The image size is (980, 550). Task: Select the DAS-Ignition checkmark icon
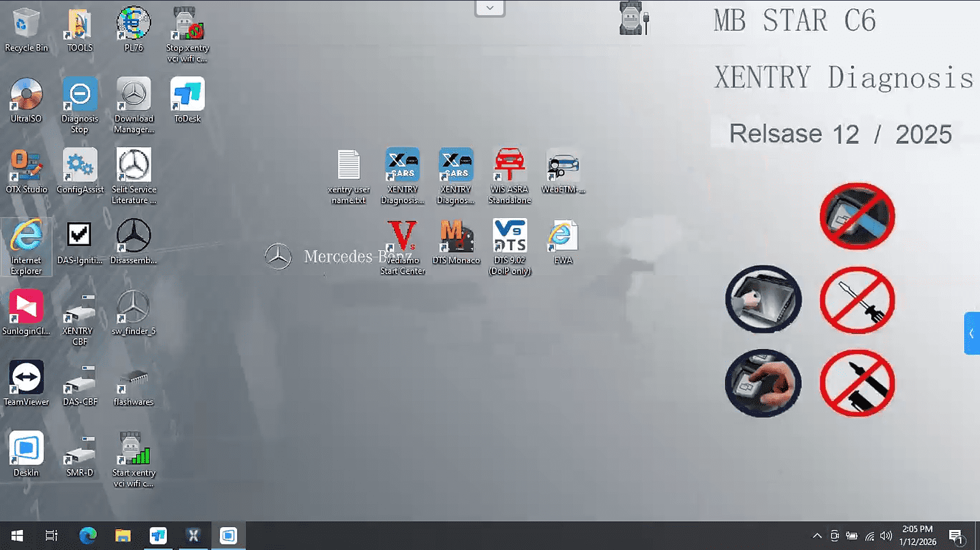click(80, 237)
